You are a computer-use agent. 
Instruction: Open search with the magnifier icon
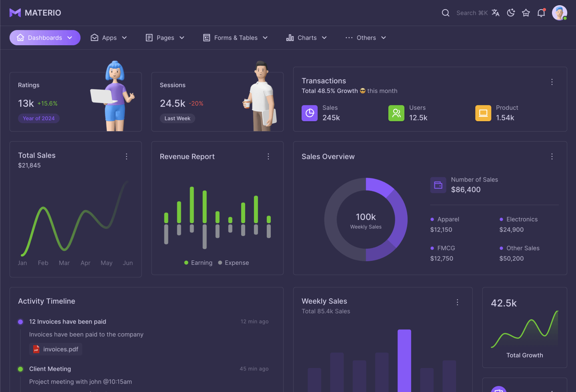point(446,13)
